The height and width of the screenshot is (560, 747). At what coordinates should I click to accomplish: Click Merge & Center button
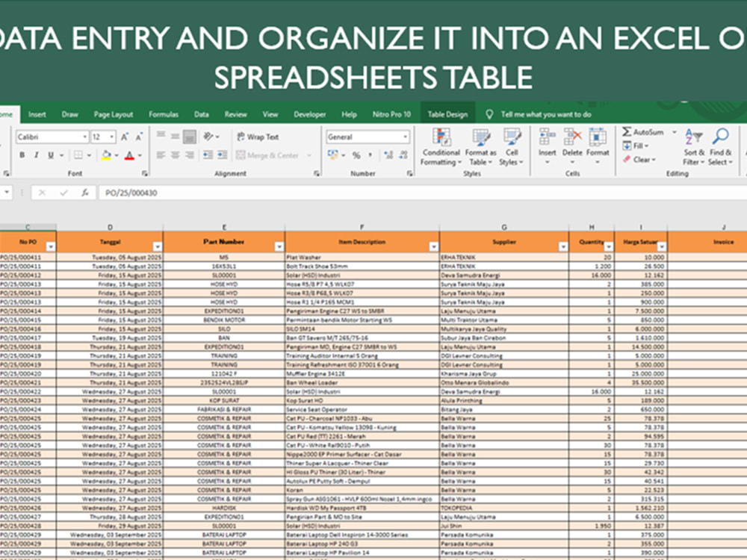(267, 155)
